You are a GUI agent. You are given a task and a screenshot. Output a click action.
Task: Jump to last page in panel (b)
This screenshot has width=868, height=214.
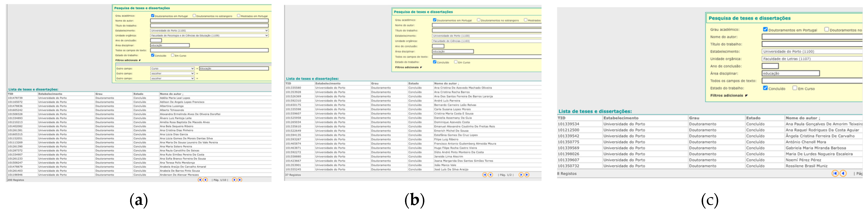[527, 175]
